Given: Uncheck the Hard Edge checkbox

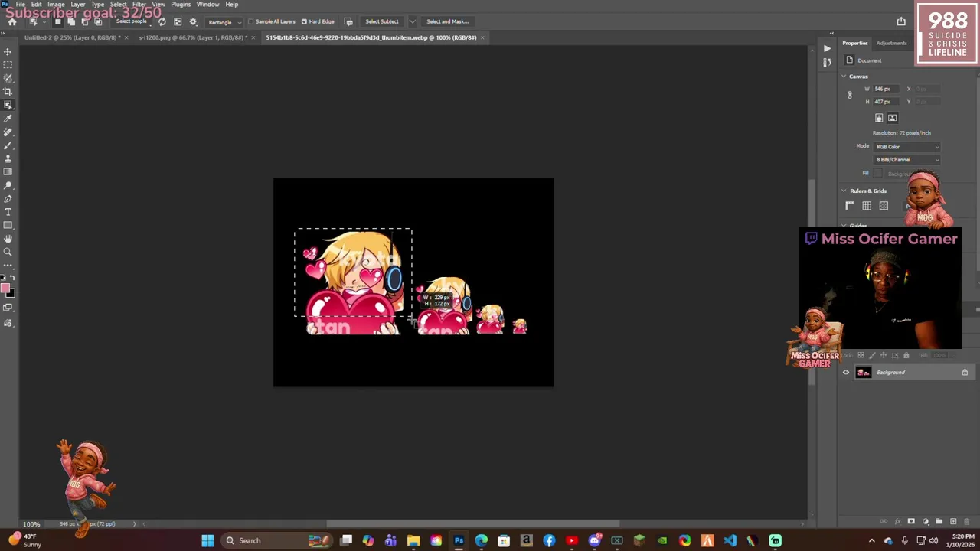Looking at the screenshot, I should [304, 21].
